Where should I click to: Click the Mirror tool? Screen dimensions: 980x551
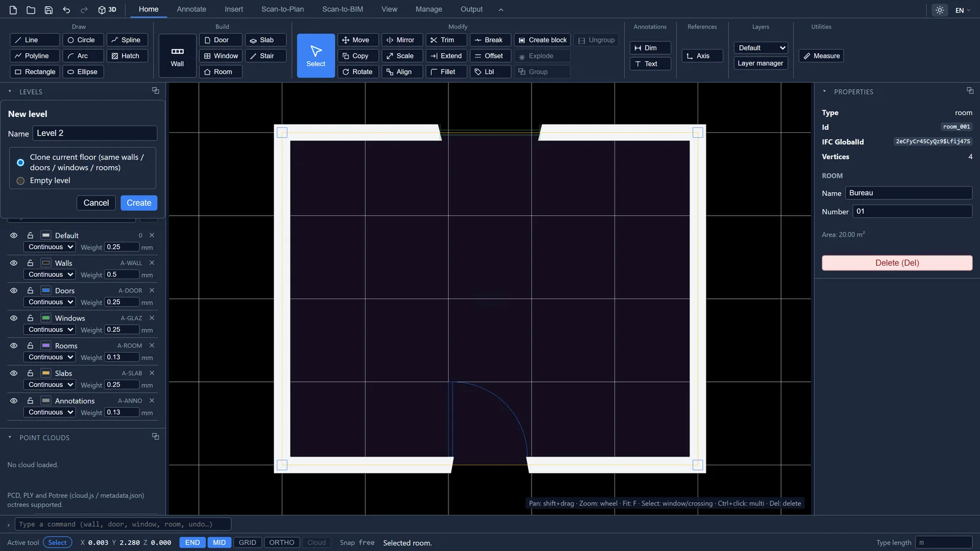(x=402, y=40)
